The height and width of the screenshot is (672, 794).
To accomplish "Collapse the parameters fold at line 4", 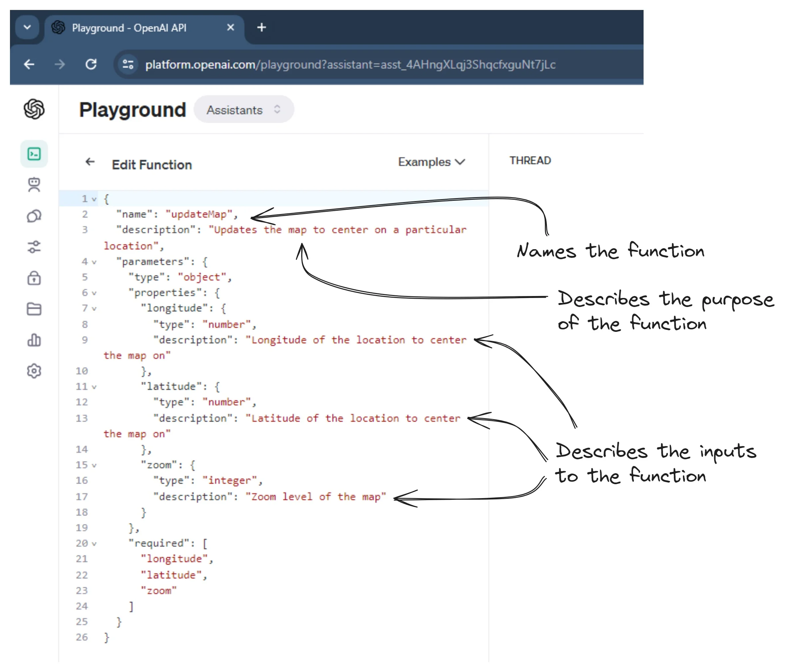I will point(94,262).
